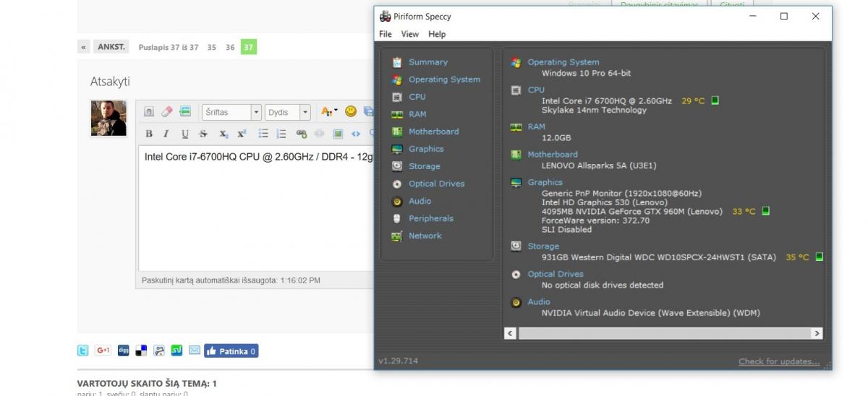Image resolution: width=868 pixels, height=396 pixels.
Task: Click GPU 33 °C temperature indicator icon
Action: [765, 211]
